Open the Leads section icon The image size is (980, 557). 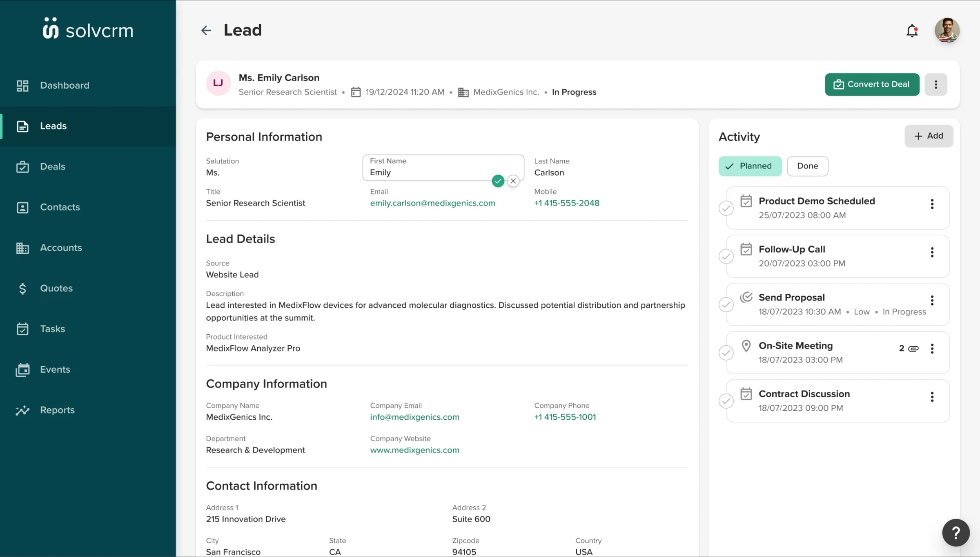tap(22, 125)
